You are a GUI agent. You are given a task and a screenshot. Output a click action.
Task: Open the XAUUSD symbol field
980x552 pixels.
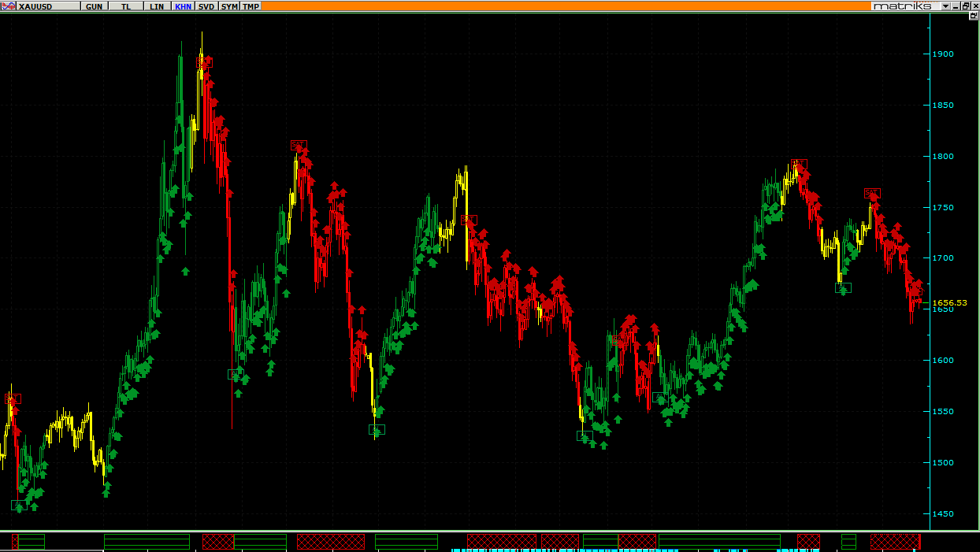(47, 6)
